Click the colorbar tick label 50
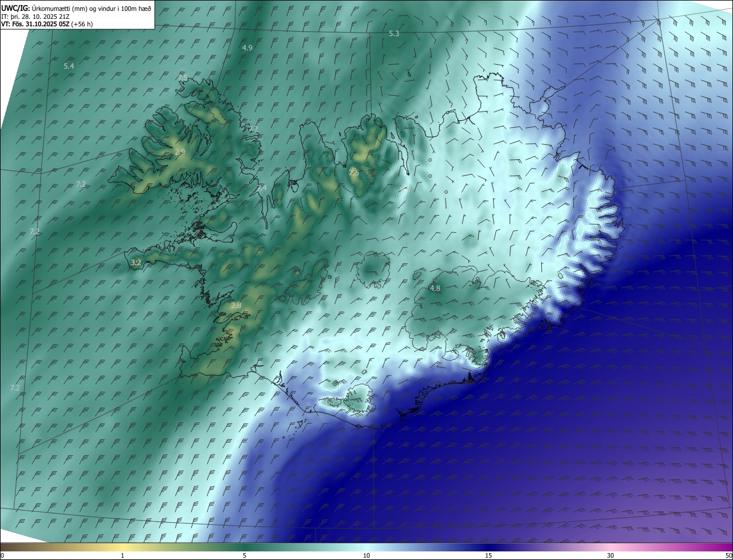Screen dimensions: 733x560 728,556
